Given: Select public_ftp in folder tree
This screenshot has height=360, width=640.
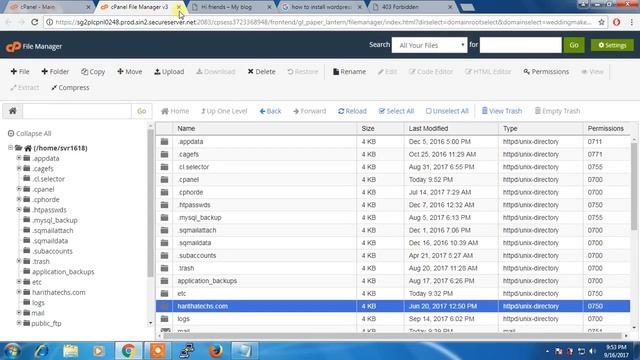Looking at the screenshot, I should (x=46, y=323).
